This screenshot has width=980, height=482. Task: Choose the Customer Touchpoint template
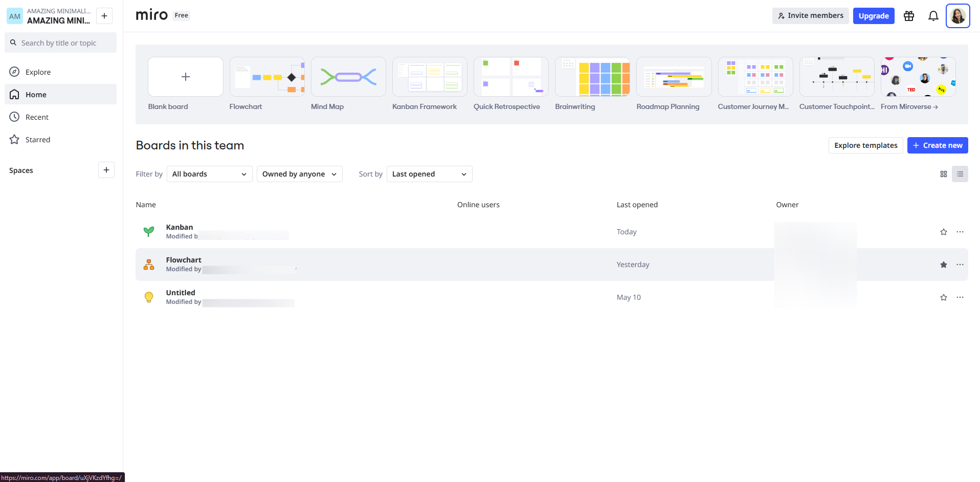tap(837, 77)
